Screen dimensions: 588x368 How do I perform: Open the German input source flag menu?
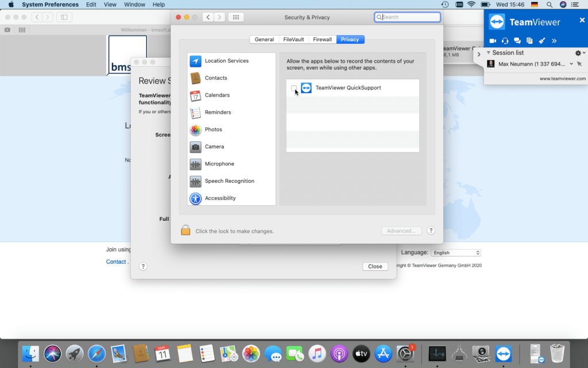535,5
